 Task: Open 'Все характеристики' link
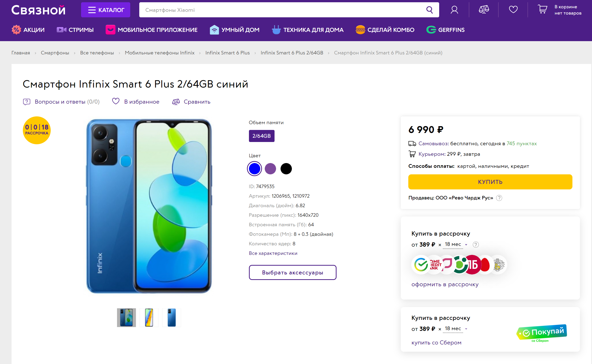click(x=273, y=253)
